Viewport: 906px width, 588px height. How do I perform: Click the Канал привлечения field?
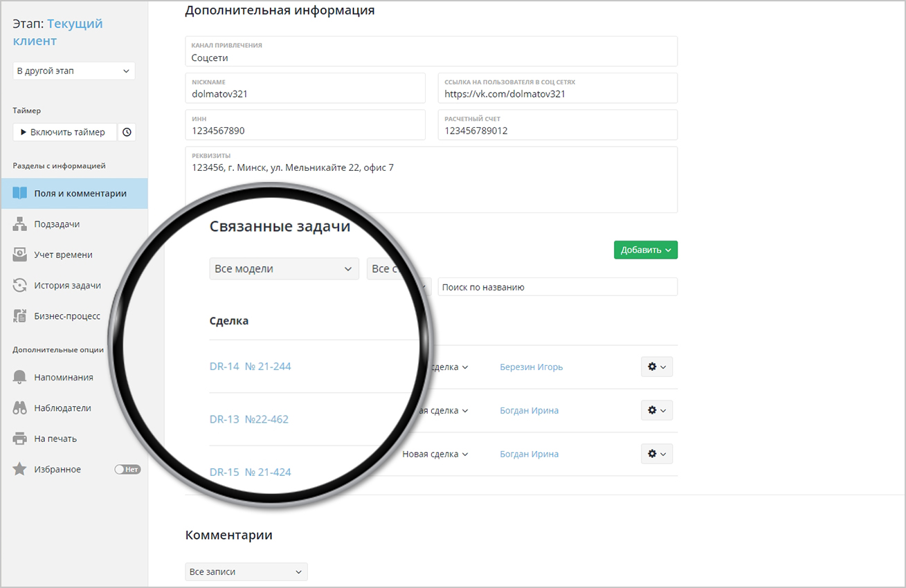tap(431, 51)
